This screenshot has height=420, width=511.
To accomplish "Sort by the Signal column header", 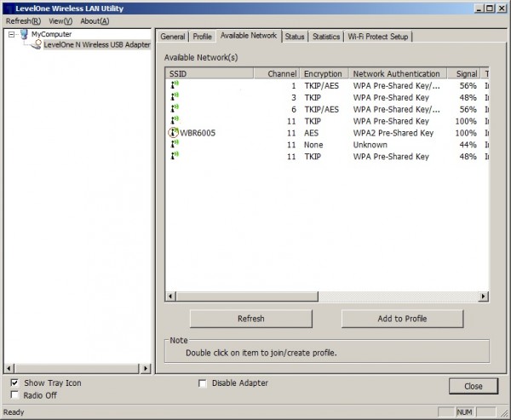I will point(464,74).
